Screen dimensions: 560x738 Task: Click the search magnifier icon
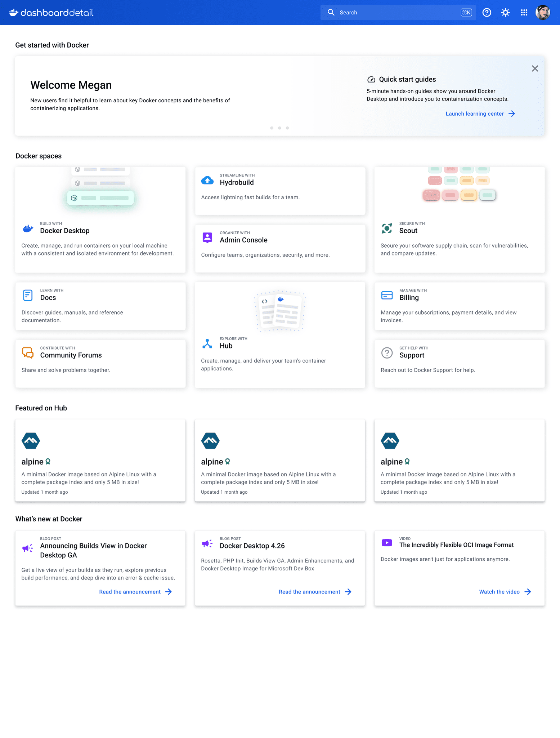pos(331,12)
